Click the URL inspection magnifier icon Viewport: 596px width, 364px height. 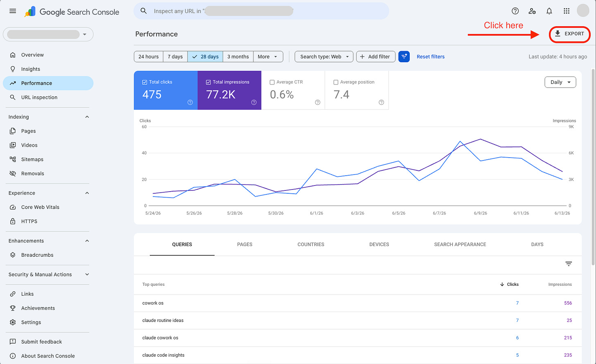pos(13,97)
